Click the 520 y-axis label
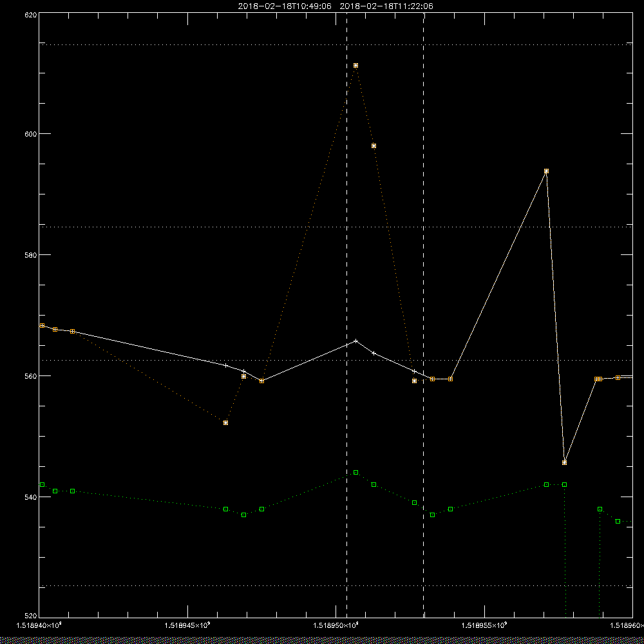644x644 pixels. (31, 616)
